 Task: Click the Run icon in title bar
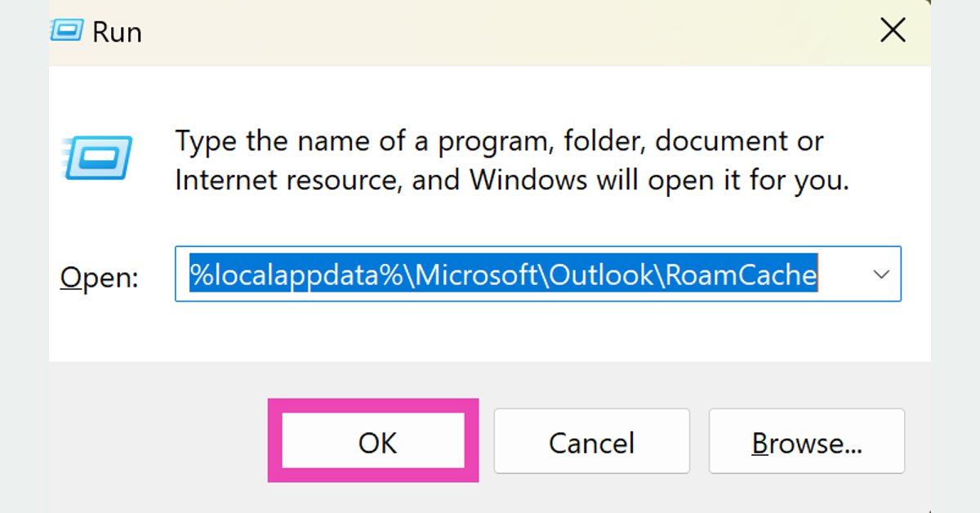coord(65,31)
